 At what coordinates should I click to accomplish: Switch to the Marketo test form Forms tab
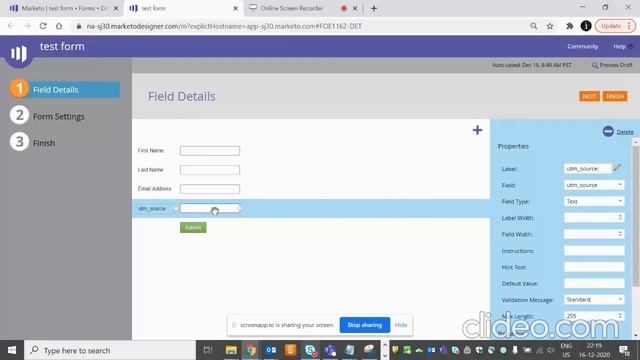click(64, 8)
